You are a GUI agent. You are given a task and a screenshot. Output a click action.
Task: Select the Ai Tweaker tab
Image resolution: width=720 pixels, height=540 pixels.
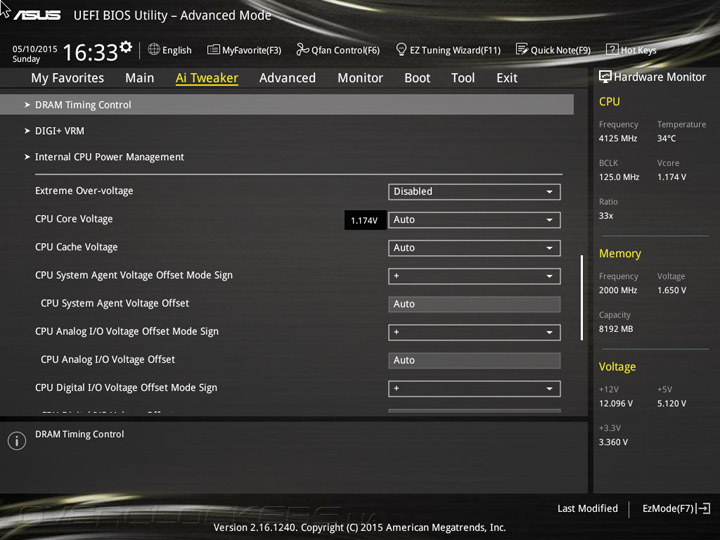pos(207,78)
